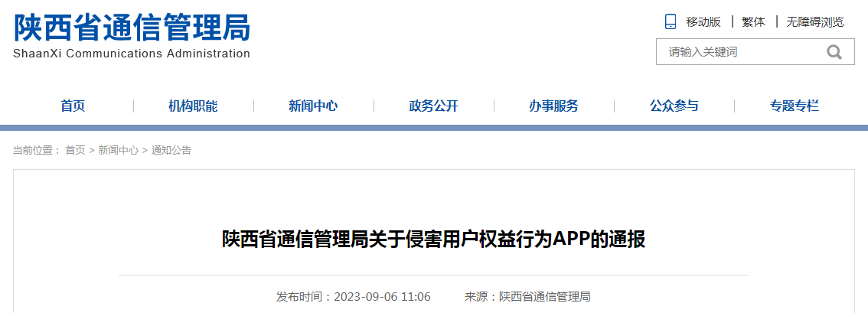Open the 政务公开 navigation item

click(433, 106)
